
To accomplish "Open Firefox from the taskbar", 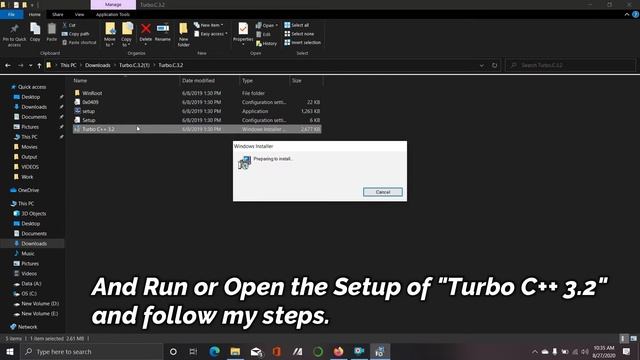I will [x=338, y=351].
